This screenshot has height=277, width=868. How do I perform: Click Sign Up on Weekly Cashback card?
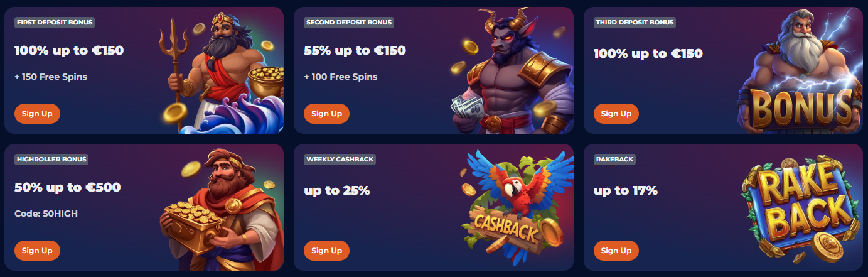coord(327,251)
